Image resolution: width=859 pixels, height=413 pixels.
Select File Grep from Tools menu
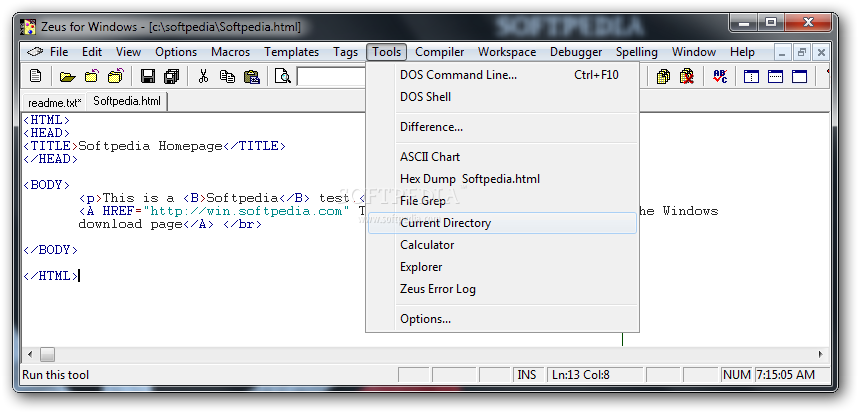click(502, 201)
